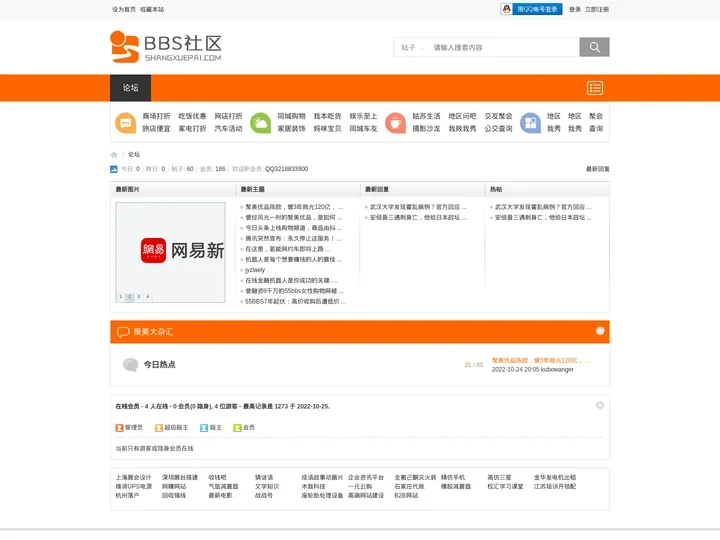Viewport: 720px width, 540px height.
Task: Click the 论坛 breadcrumb link
Action: click(134, 155)
